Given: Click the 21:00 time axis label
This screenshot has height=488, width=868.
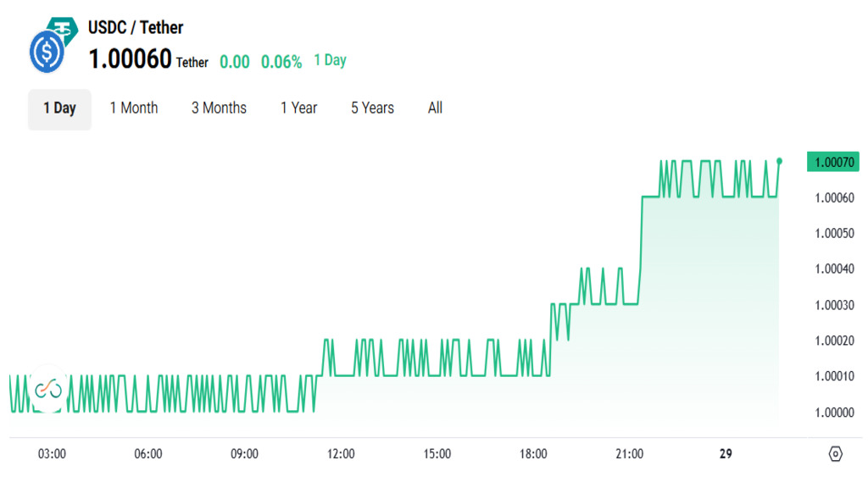Looking at the screenshot, I should pyautogui.click(x=630, y=454).
